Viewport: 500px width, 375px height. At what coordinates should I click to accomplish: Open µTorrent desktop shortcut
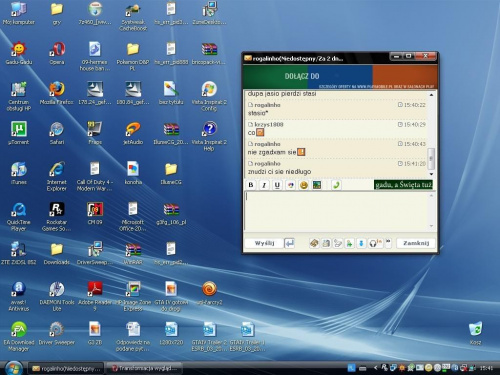pos(19,133)
